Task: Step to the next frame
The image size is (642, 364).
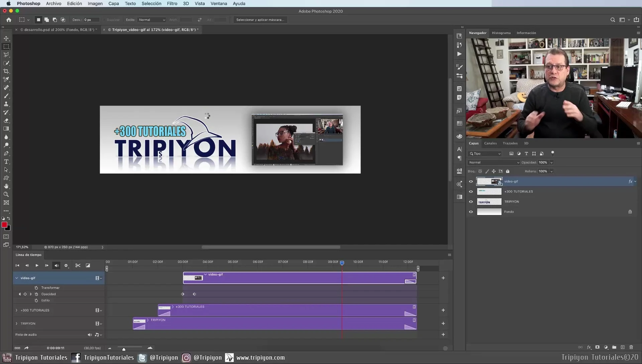Action: pos(46,265)
